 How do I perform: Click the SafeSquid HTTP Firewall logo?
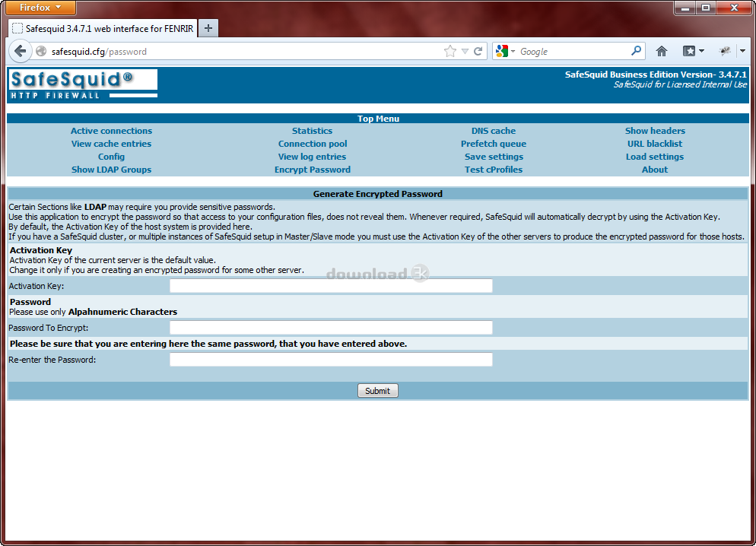(x=83, y=84)
